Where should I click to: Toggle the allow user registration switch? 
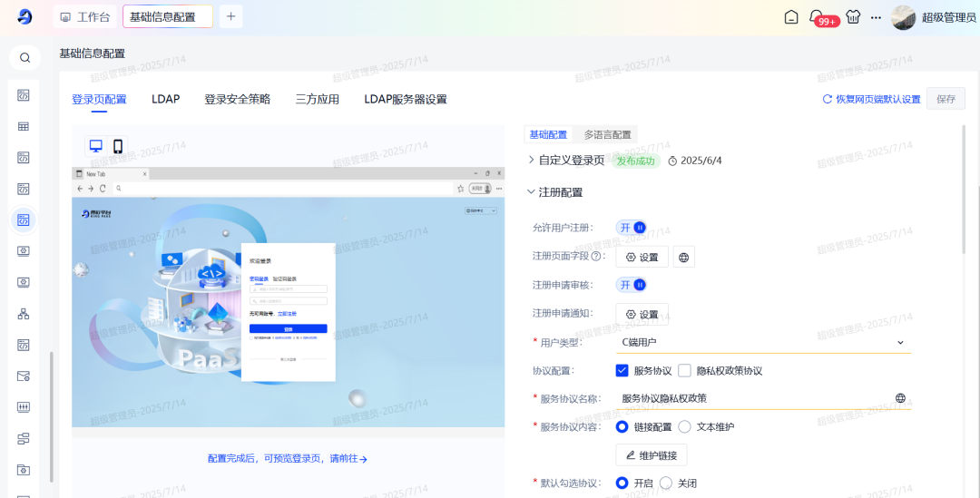coord(632,228)
